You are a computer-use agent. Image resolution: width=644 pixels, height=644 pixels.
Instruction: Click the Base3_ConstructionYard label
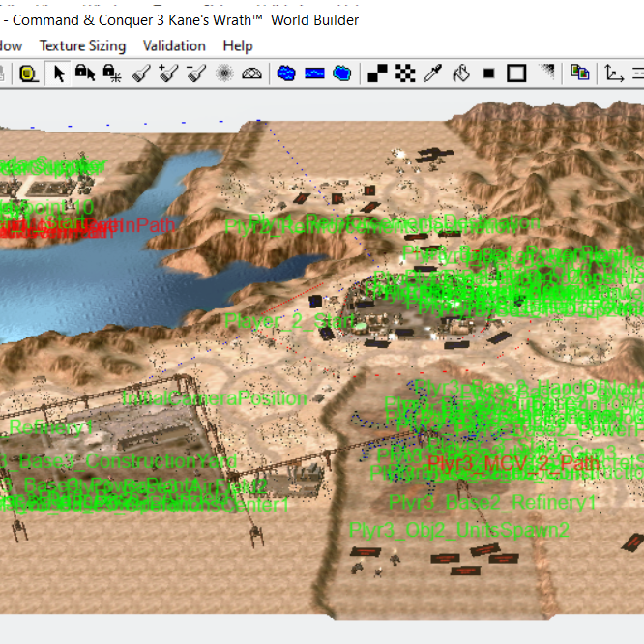coord(118,461)
